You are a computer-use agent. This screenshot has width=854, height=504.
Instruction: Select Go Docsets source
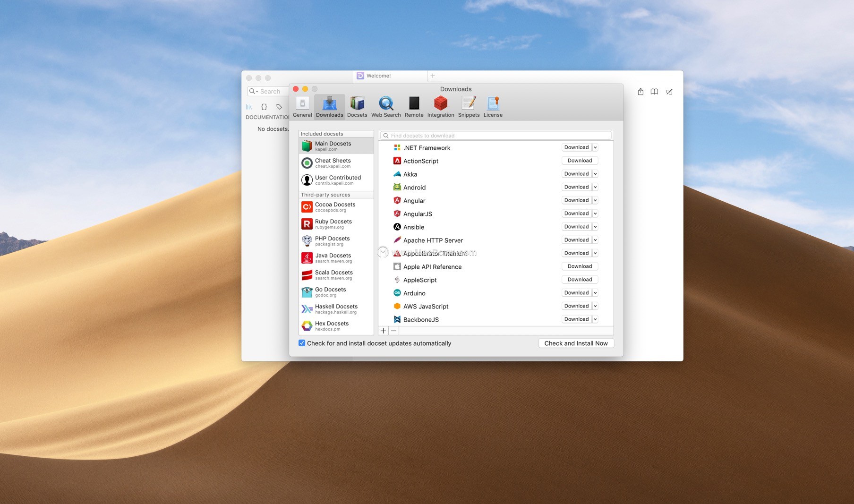(x=336, y=292)
